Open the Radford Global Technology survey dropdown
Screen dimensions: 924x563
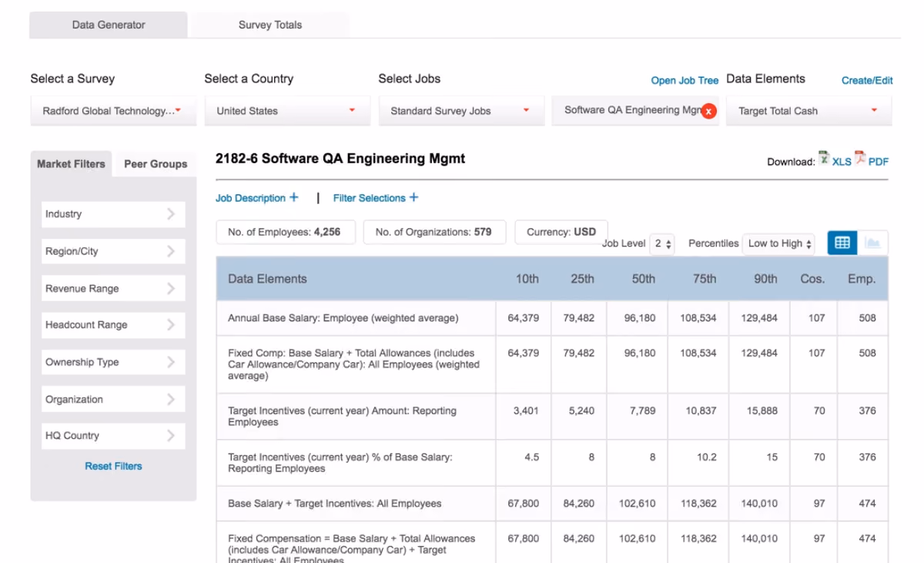click(113, 111)
